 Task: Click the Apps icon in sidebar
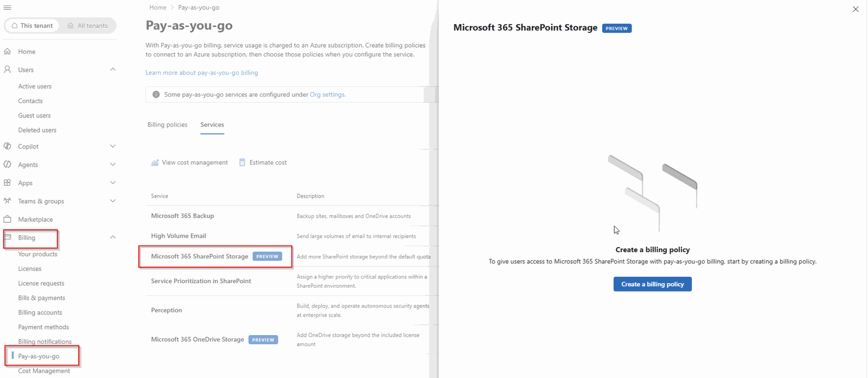8,182
